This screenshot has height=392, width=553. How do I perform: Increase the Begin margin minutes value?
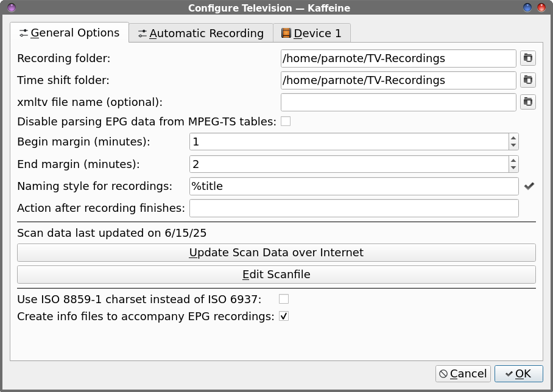click(513, 138)
